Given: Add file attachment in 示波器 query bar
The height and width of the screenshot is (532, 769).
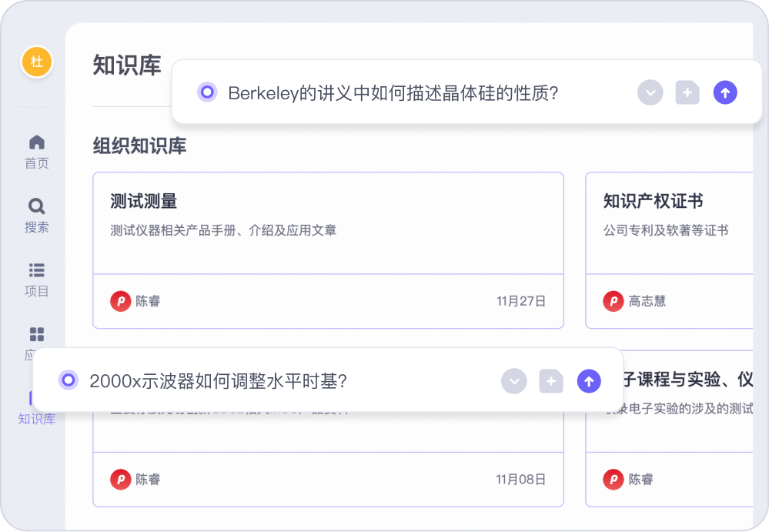Looking at the screenshot, I should point(550,381).
